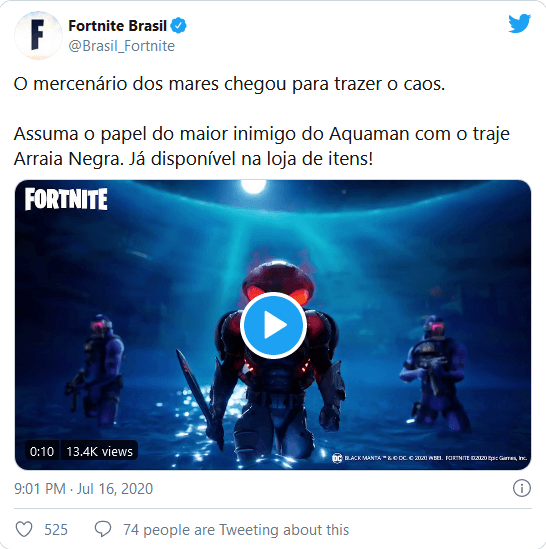Click the video copyright notice text
This screenshot has width=546, height=549.
click(435, 458)
